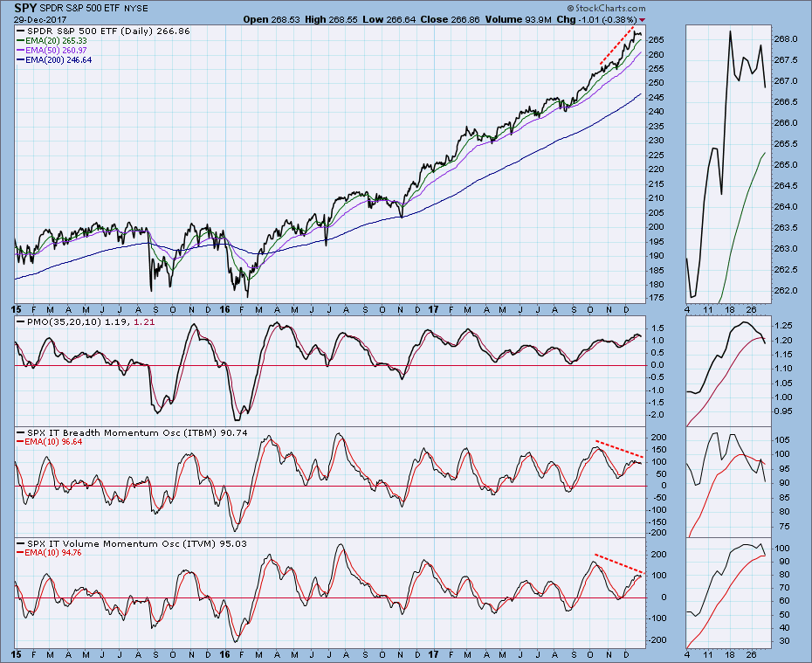The image size is (812, 663).
Task: Click the 150 label on the ITBM axis
Action: pos(657,450)
